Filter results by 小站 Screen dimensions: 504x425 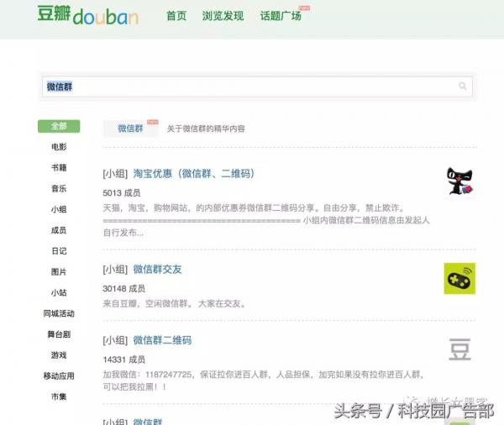59,293
